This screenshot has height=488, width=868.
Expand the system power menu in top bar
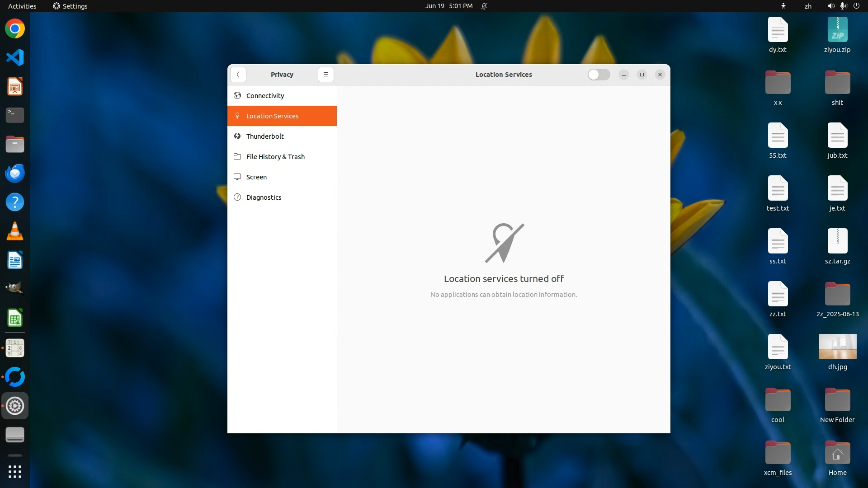click(856, 6)
